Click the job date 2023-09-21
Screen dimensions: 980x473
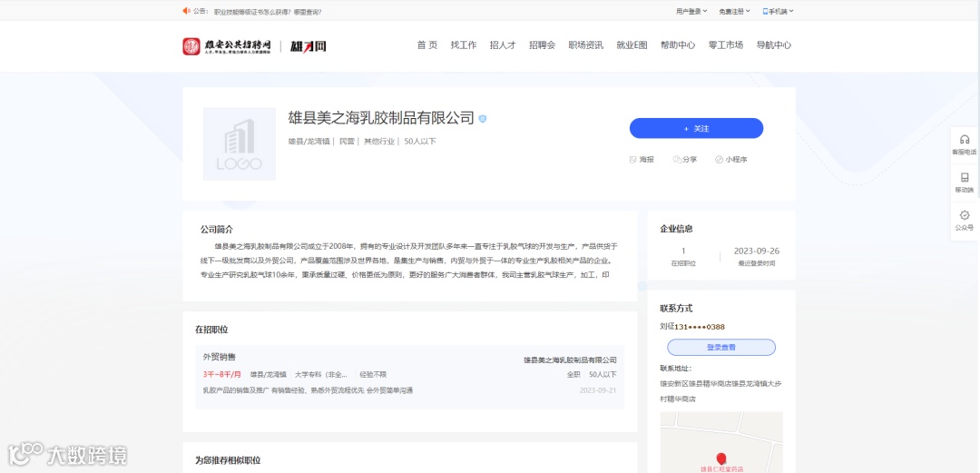click(x=598, y=390)
